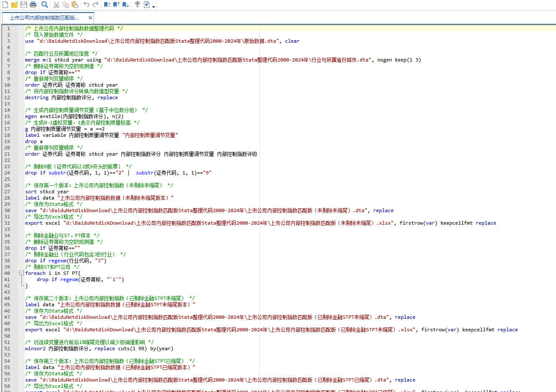Screen dimensions: 556x392
Task: Print the do-file using the printer icon
Action: [x=33, y=5]
